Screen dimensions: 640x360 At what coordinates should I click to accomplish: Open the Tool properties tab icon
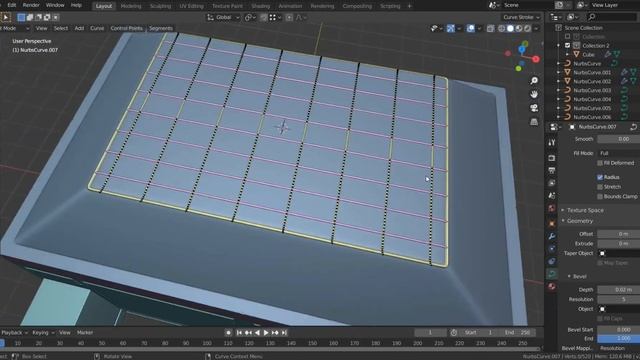pyautogui.click(x=552, y=142)
